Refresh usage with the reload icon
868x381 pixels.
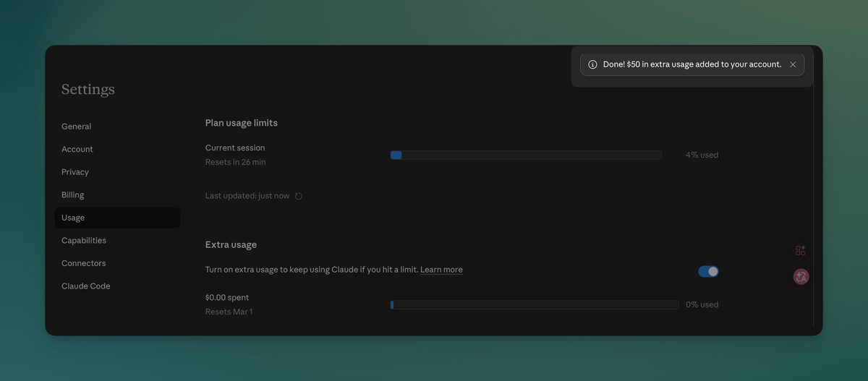point(299,196)
